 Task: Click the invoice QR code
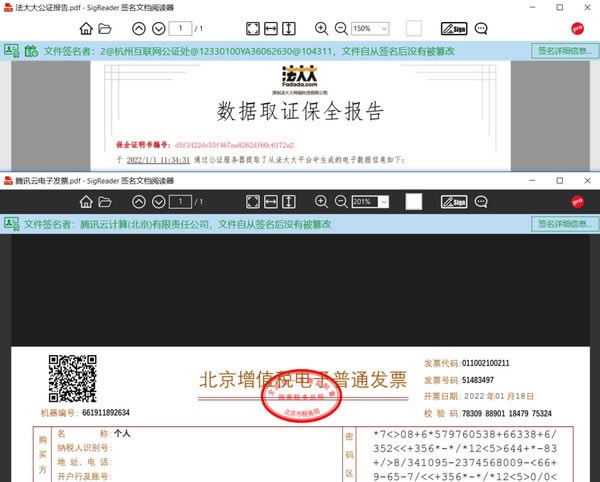73,378
